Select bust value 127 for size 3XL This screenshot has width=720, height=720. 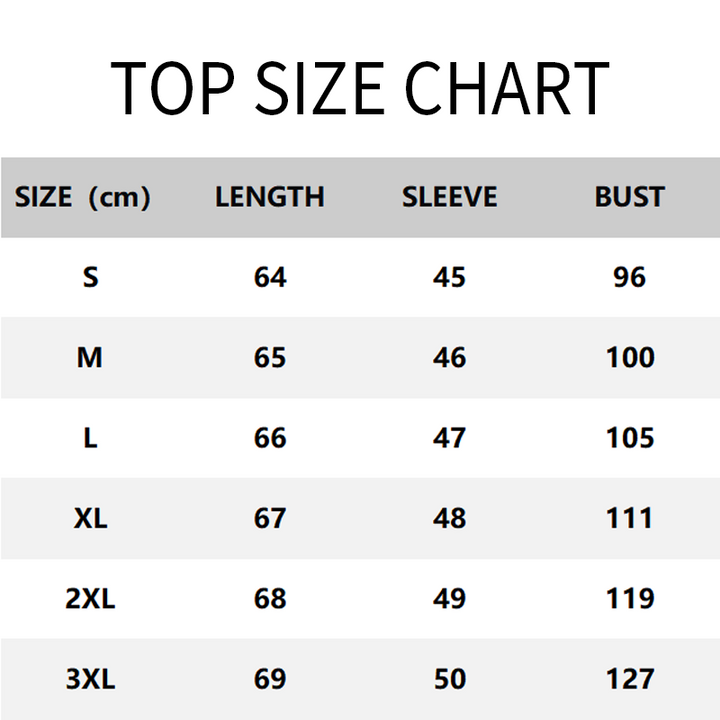point(630,679)
